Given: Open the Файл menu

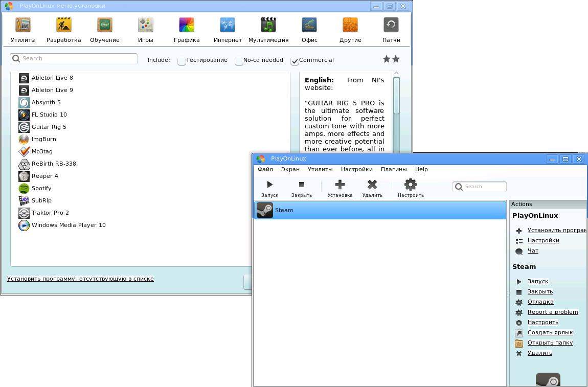Looking at the screenshot, I should (x=265, y=169).
